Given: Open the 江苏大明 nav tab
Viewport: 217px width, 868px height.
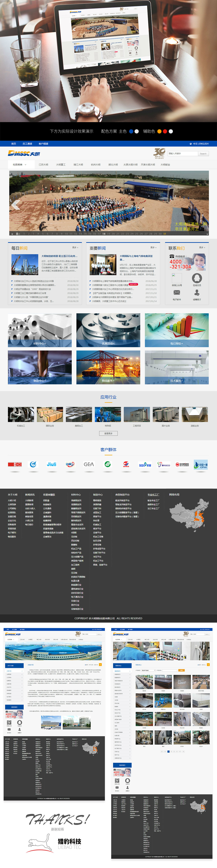Looking at the screenshot, I should point(43,165).
